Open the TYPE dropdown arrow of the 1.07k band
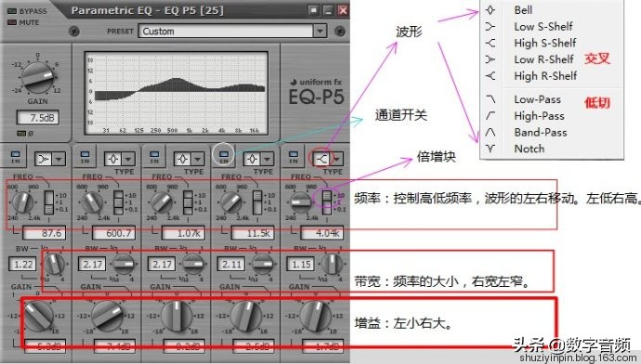Screen dimensions: 641x364 pyautogui.click(x=198, y=159)
